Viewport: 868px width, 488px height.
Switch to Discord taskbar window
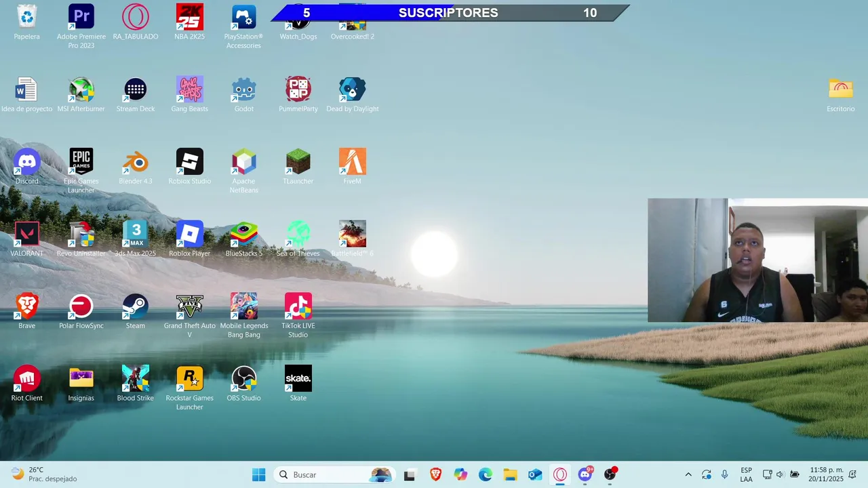point(585,474)
